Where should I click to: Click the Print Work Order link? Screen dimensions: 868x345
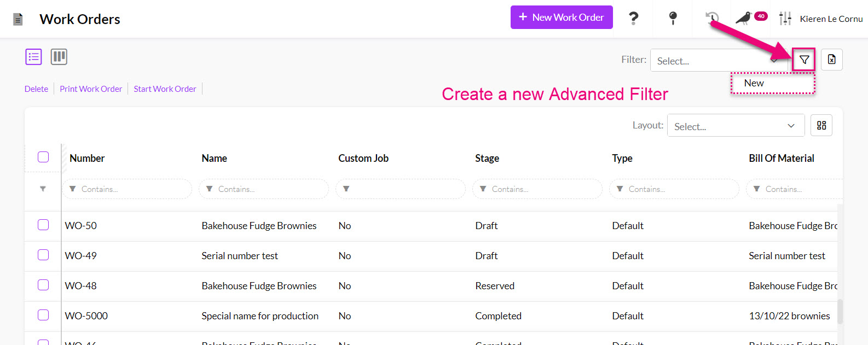pos(91,89)
